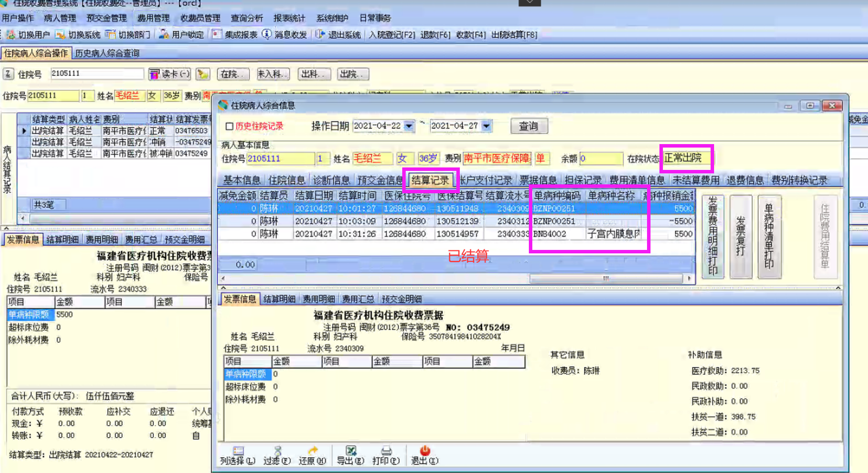Click 退款[F6] in the toolbar
Viewport: 868px width, 473px height.
tap(435, 35)
